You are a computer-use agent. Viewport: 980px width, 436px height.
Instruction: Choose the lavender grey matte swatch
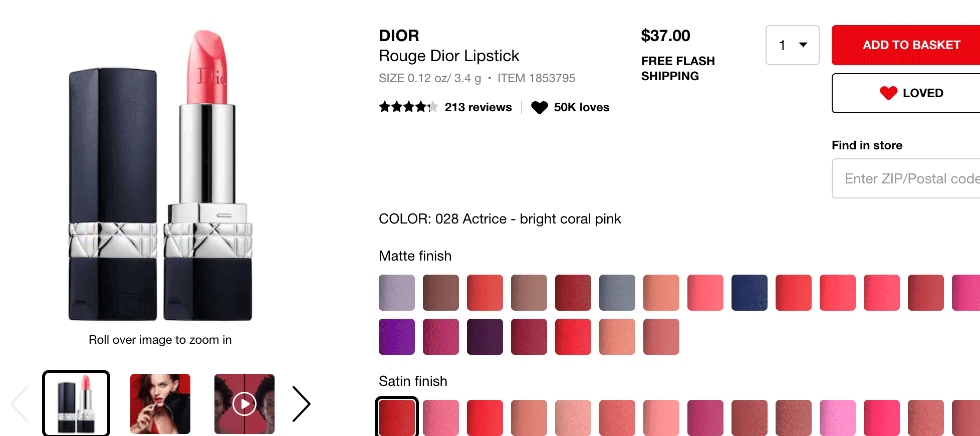pyautogui.click(x=397, y=293)
